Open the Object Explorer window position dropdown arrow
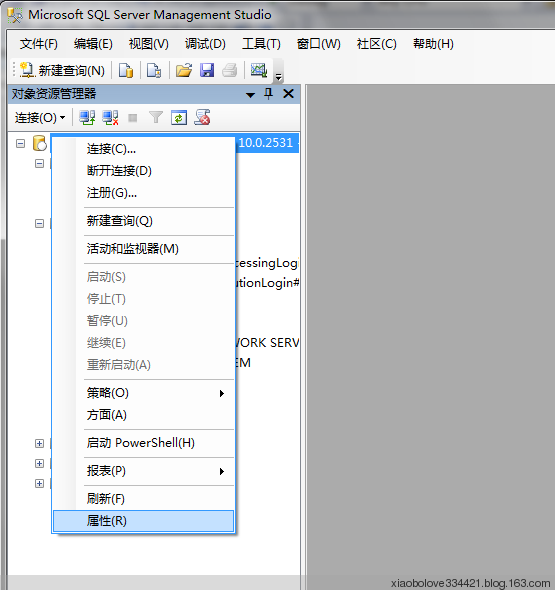Image resolution: width=555 pixels, height=590 pixels. click(250, 95)
